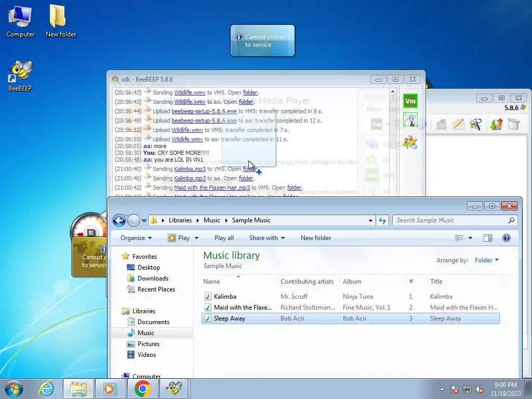
Task: Click the pencil compose message icon in BeeBEEP toolbar
Action: click(458, 124)
